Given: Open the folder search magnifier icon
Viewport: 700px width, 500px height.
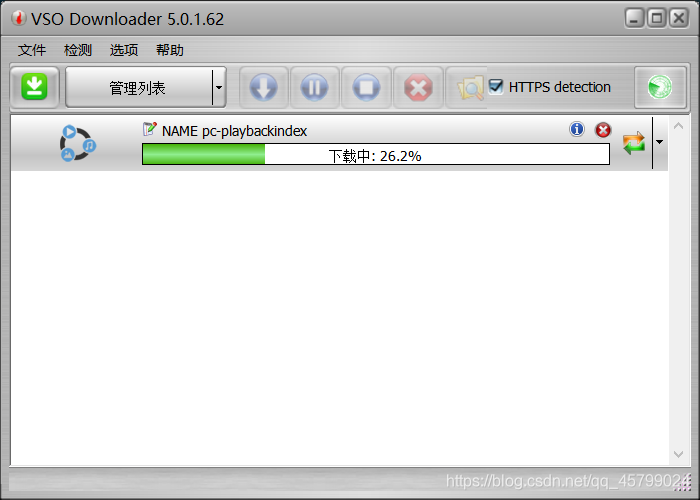Looking at the screenshot, I should point(470,88).
